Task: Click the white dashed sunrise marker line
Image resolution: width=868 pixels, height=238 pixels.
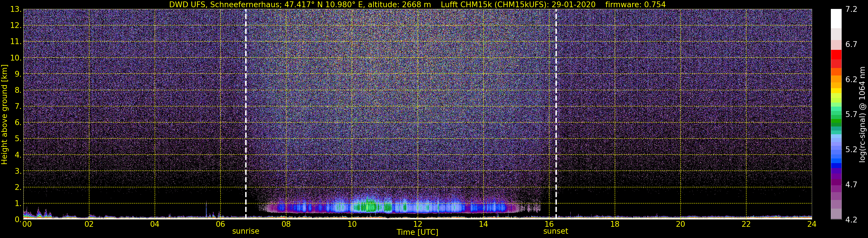Action: (246, 114)
